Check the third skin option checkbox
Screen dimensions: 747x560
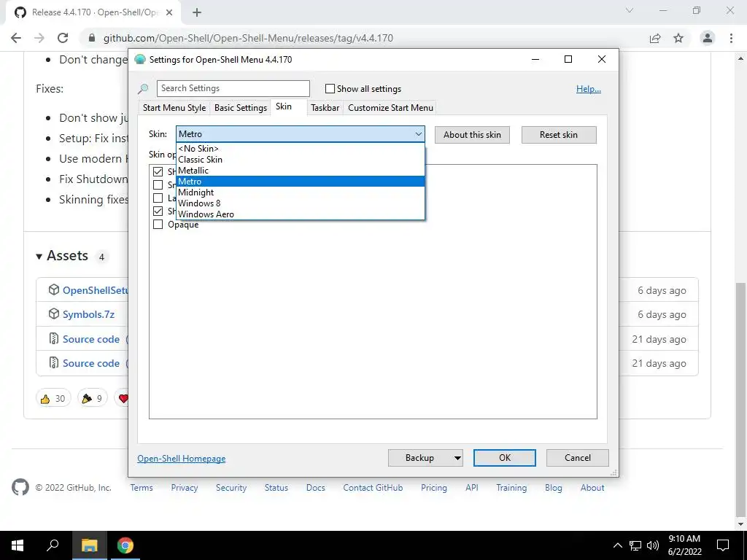(x=158, y=198)
